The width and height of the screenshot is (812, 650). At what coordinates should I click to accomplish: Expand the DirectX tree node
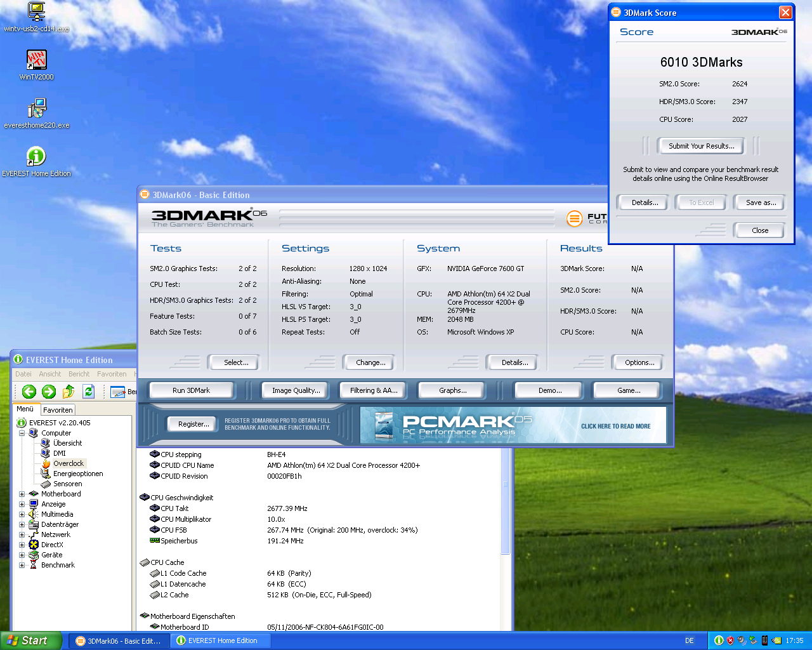coord(22,545)
